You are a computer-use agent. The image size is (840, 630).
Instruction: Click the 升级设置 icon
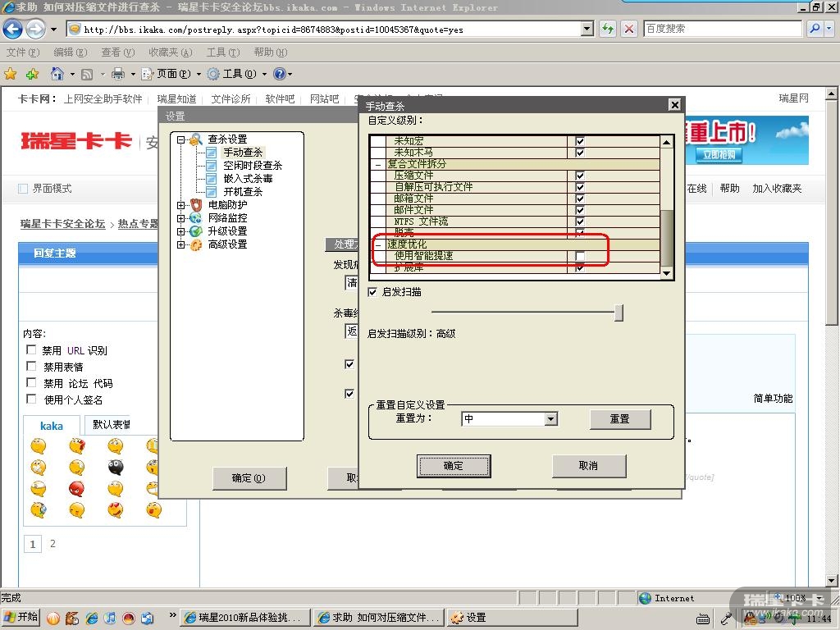tap(196, 231)
